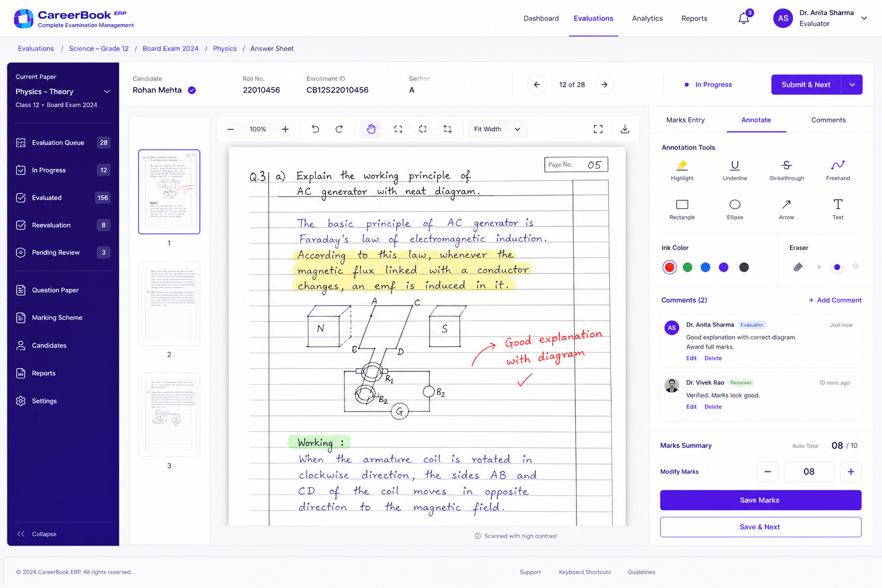
Task: Pick the blue ink color
Action: click(x=706, y=267)
